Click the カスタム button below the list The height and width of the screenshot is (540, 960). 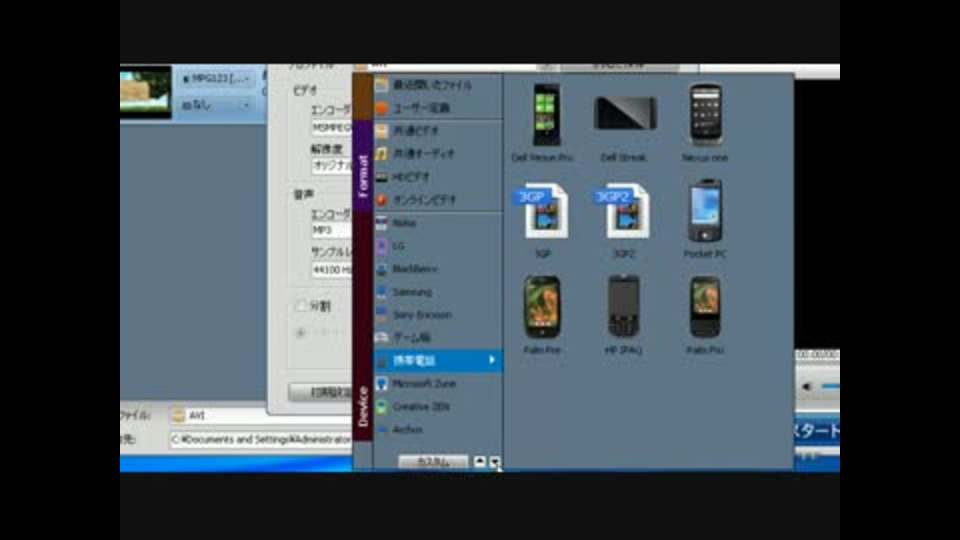(x=433, y=462)
